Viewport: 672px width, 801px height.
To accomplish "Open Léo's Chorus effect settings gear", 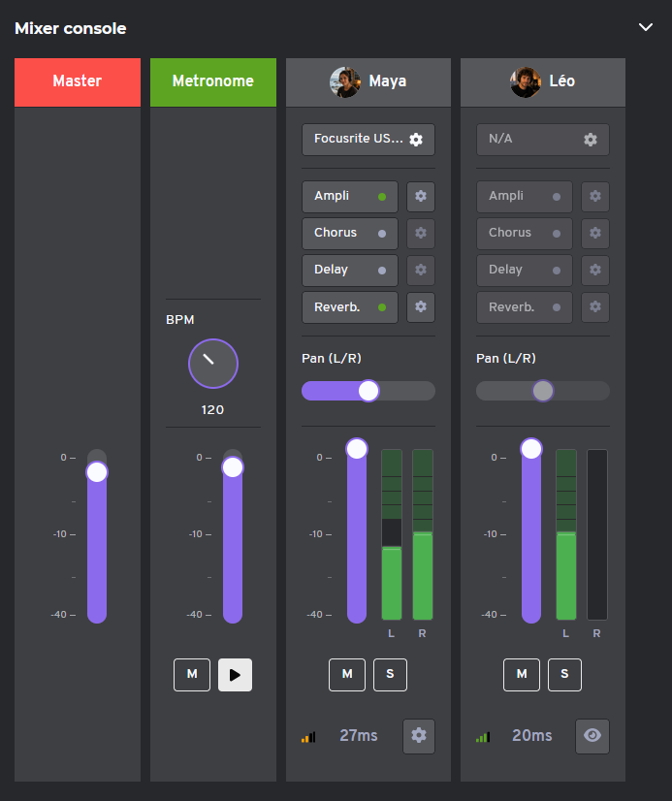I will tap(595, 233).
